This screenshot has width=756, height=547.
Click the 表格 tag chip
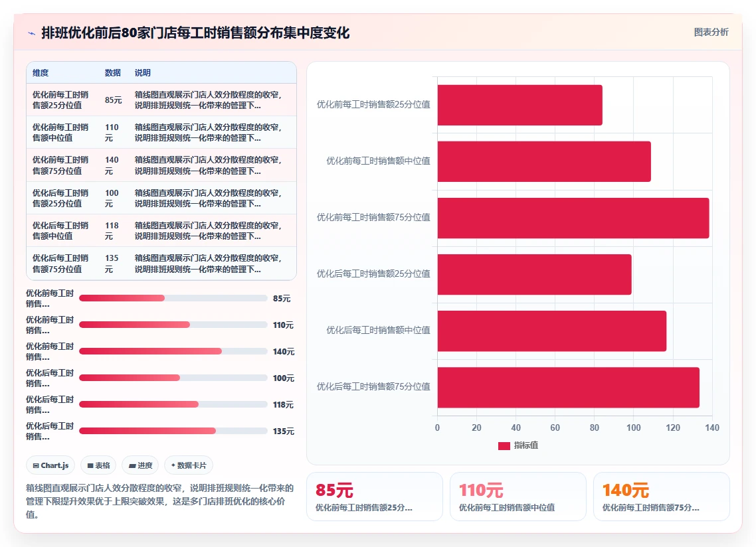(98, 465)
